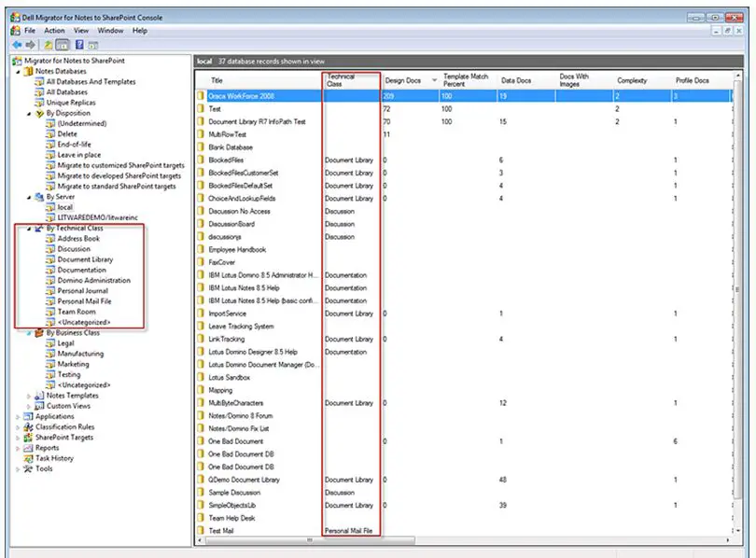Image resolution: width=756 pixels, height=558 pixels.
Task: Collapse the By Business Class branch
Action: (30, 333)
